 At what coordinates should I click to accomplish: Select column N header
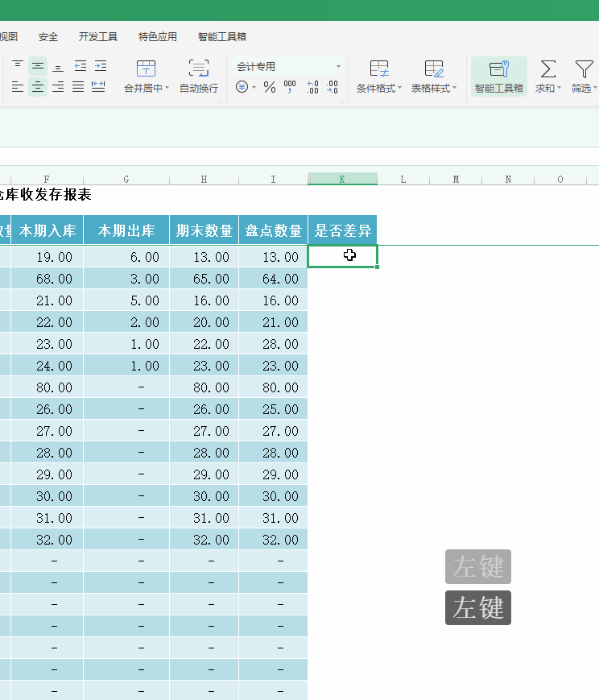point(508,179)
